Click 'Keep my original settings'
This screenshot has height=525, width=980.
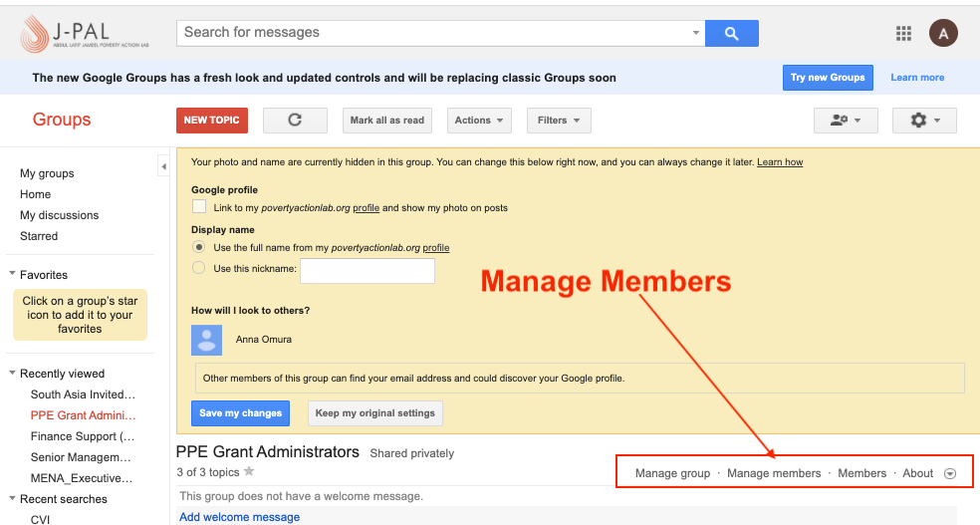[375, 413]
